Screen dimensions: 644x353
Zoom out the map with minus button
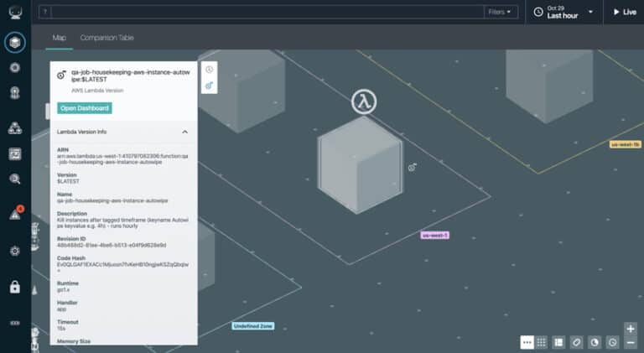point(631,342)
